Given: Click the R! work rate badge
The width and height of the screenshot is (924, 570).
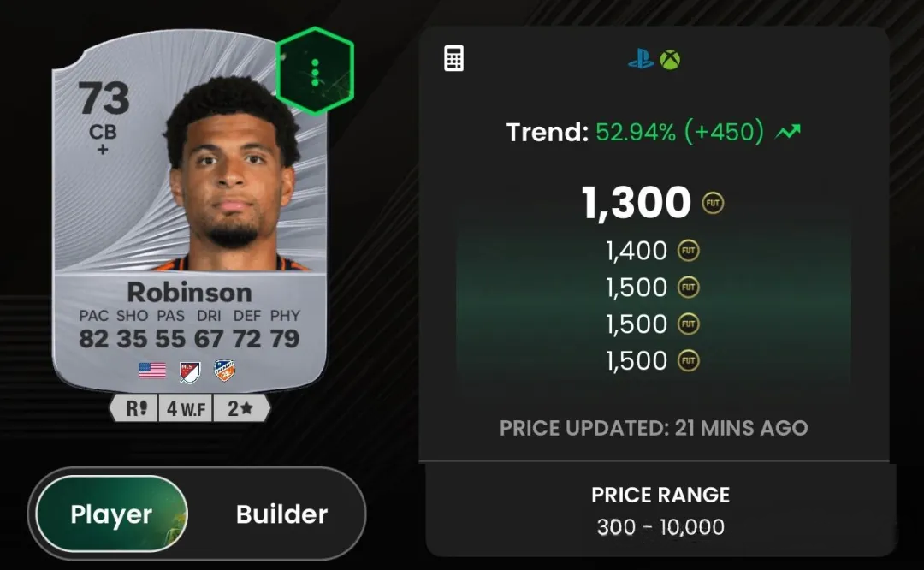Looking at the screenshot, I should (x=136, y=408).
